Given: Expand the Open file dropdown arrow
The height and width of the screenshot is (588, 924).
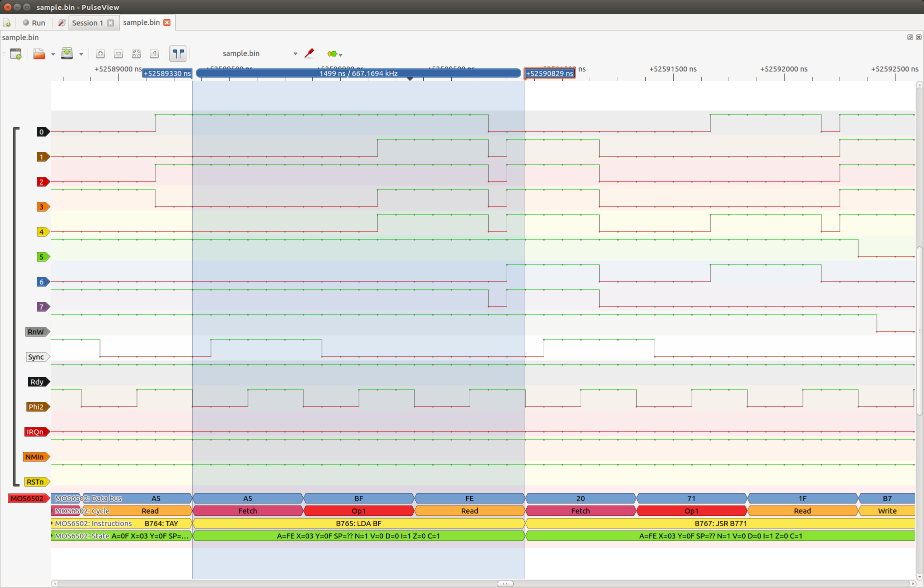Looking at the screenshot, I should coord(53,54).
